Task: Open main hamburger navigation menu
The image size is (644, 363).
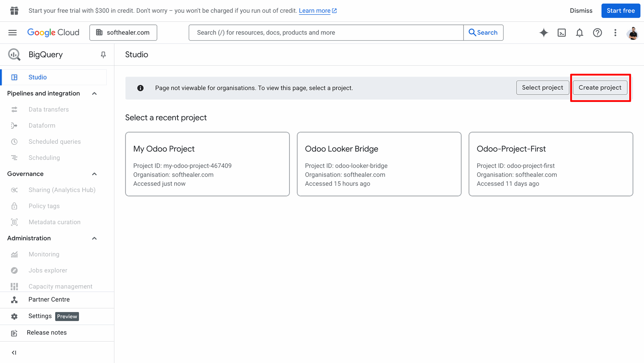Action: [x=12, y=33]
